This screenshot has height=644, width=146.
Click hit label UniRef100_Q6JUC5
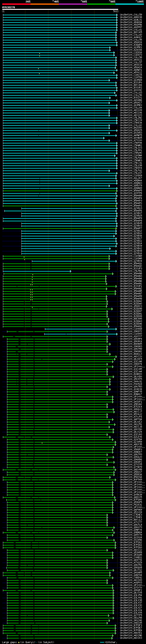[x=131, y=359]
